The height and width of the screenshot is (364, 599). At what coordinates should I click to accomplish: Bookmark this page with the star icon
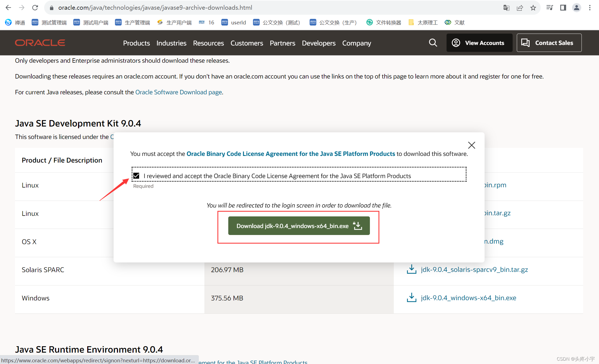(533, 7)
